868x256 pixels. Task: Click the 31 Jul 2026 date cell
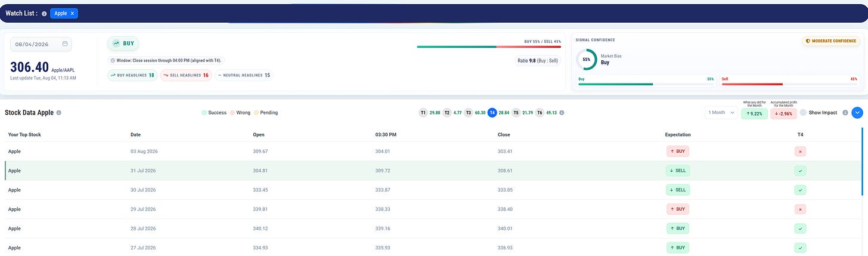coord(143,171)
